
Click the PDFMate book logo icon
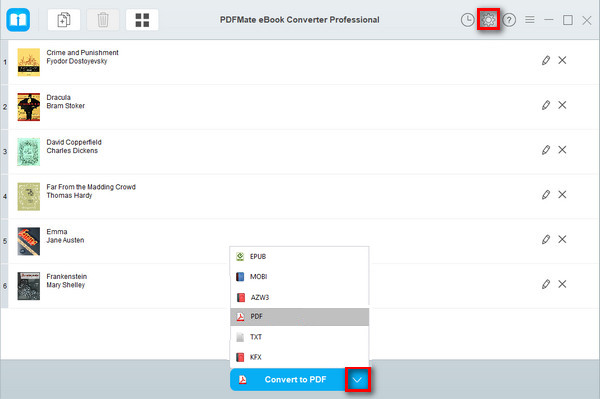pos(18,20)
